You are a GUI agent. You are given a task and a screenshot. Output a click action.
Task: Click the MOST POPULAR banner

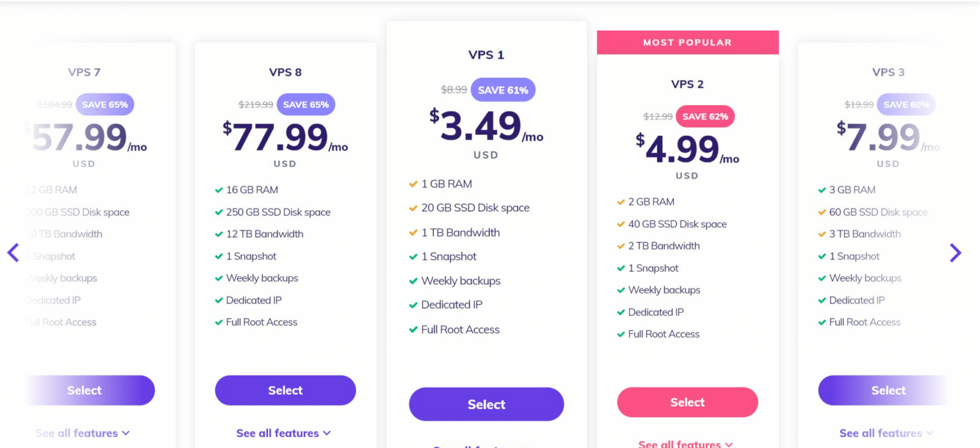tap(687, 42)
